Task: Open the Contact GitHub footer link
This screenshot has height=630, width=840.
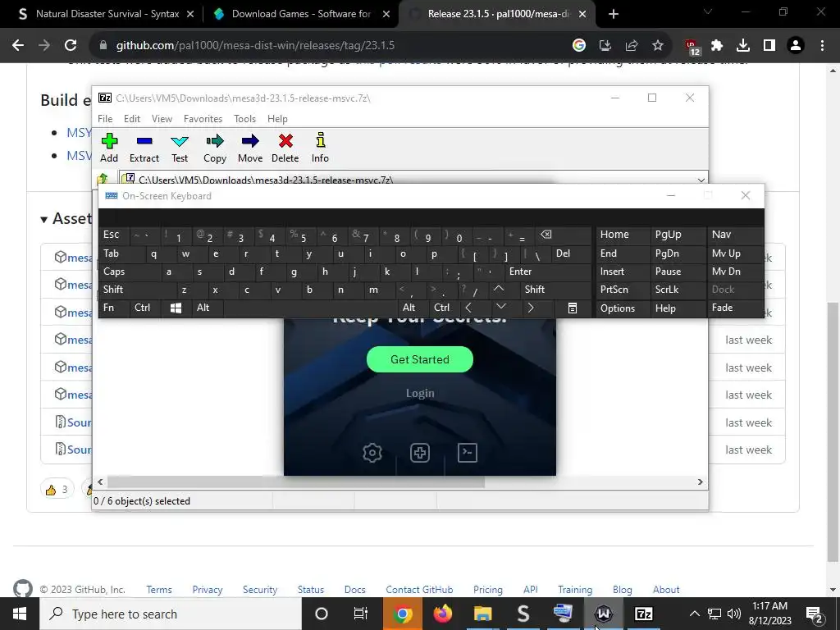Action: click(x=419, y=590)
